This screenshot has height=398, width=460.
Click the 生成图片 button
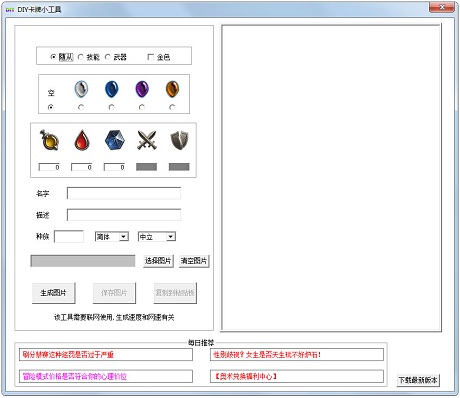(54, 293)
